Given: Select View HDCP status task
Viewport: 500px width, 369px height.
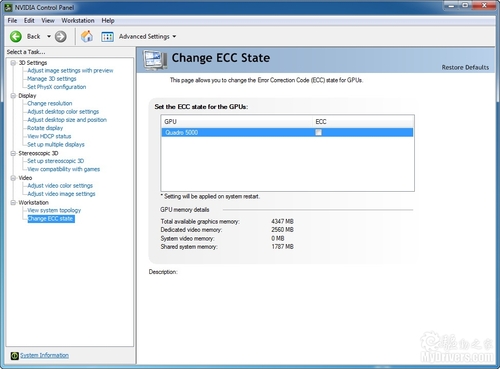Looking at the screenshot, I should [49, 136].
